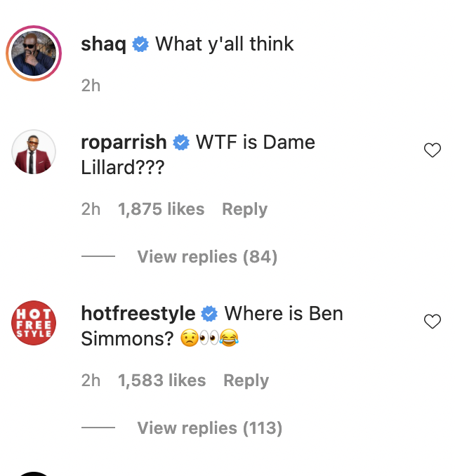Expand View replies (84)
This screenshot has width=455, height=476.
[x=207, y=257]
